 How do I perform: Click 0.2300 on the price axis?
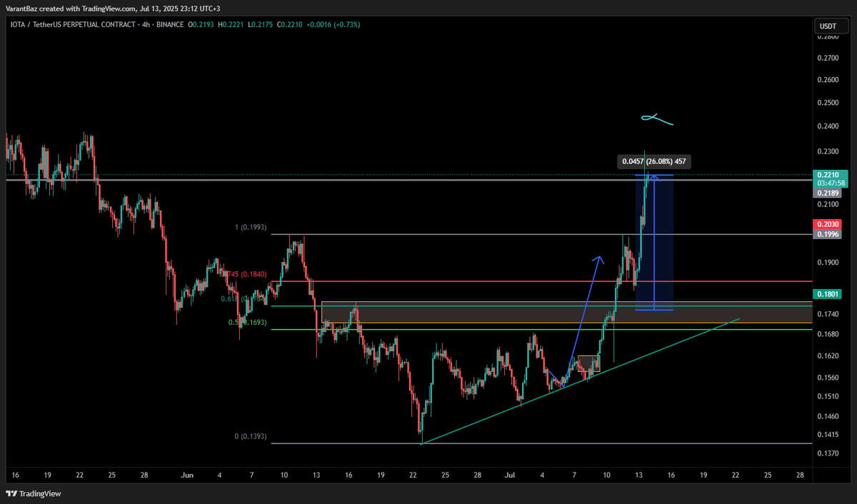(828, 152)
